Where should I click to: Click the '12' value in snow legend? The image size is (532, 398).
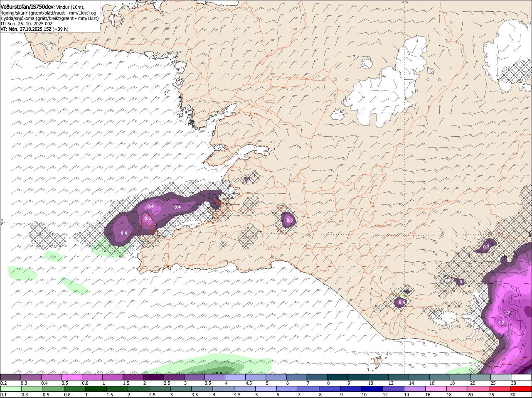coord(391,383)
